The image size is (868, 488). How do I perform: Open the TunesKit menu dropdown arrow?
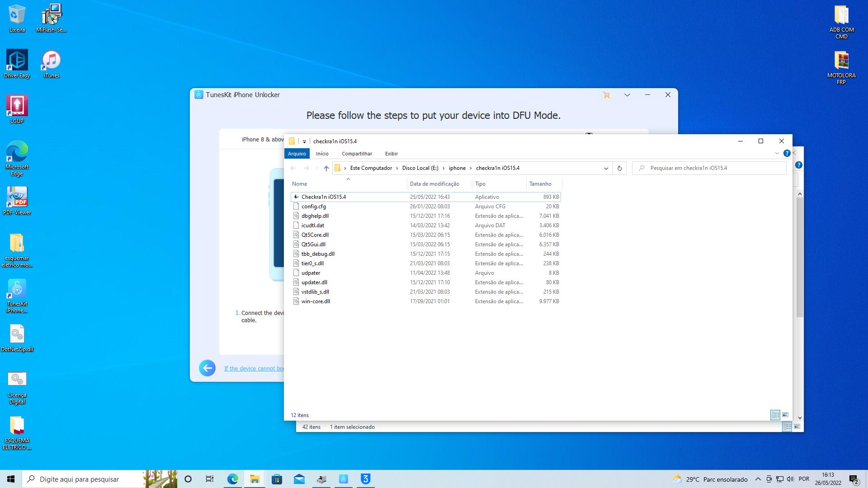627,95
